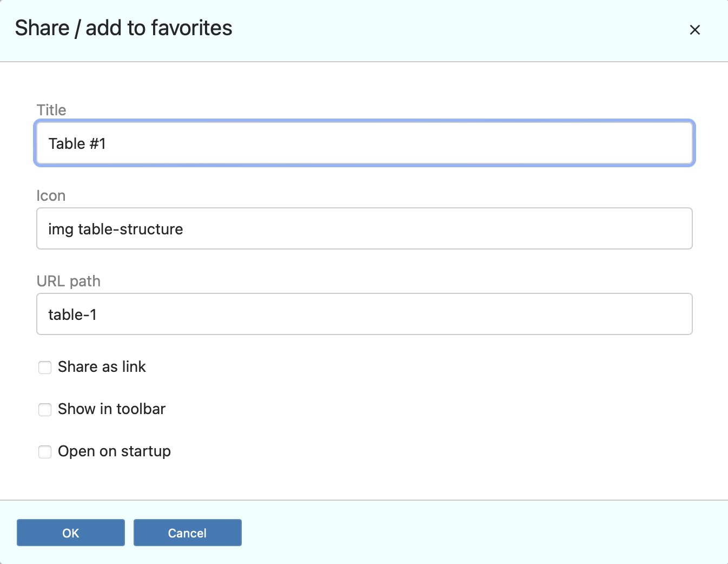Enable Open on startup
Image resolution: width=728 pixels, height=564 pixels.
pyautogui.click(x=45, y=452)
